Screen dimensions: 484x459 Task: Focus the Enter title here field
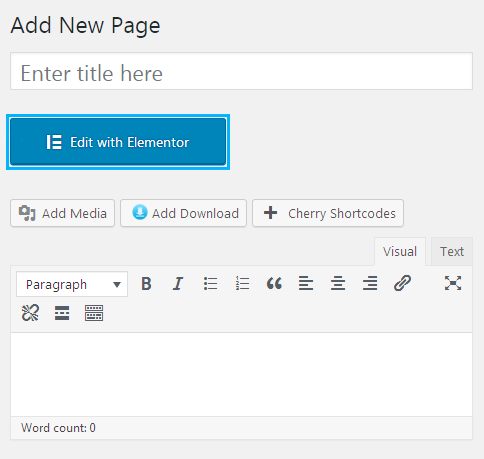click(241, 71)
